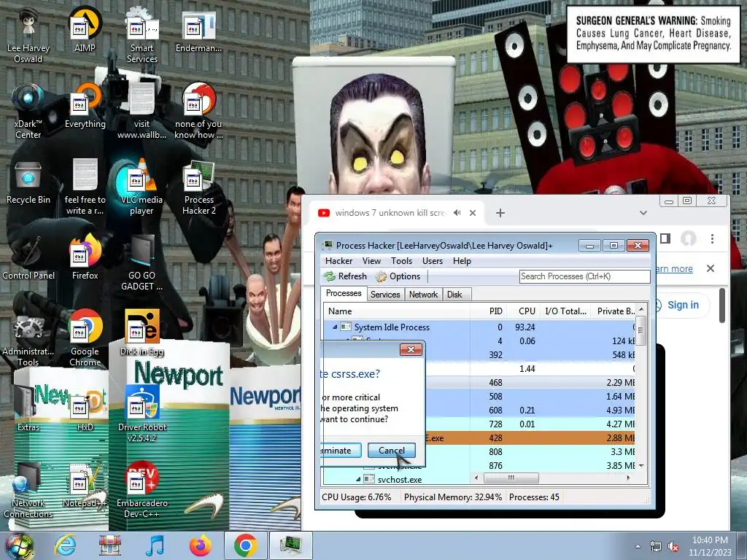Open the Lee Harvey Oswald desktop icon
Viewport: 747px width, 560px height.
28,36
